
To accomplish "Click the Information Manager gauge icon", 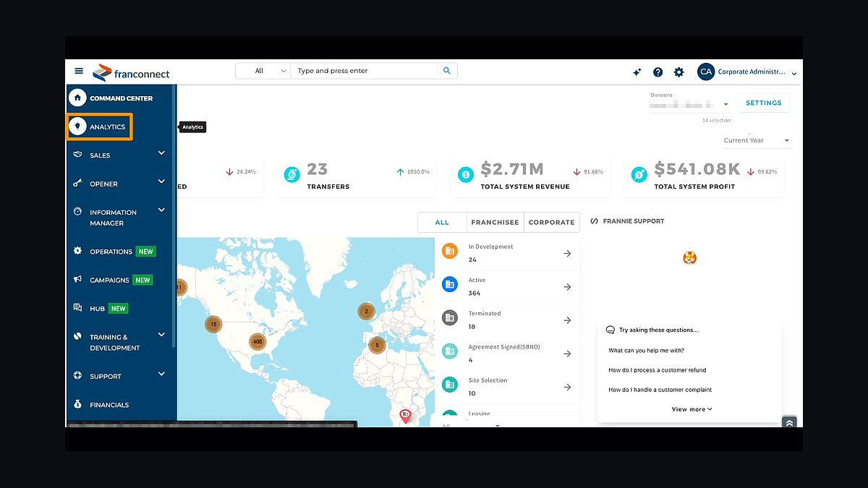I will [x=77, y=212].
